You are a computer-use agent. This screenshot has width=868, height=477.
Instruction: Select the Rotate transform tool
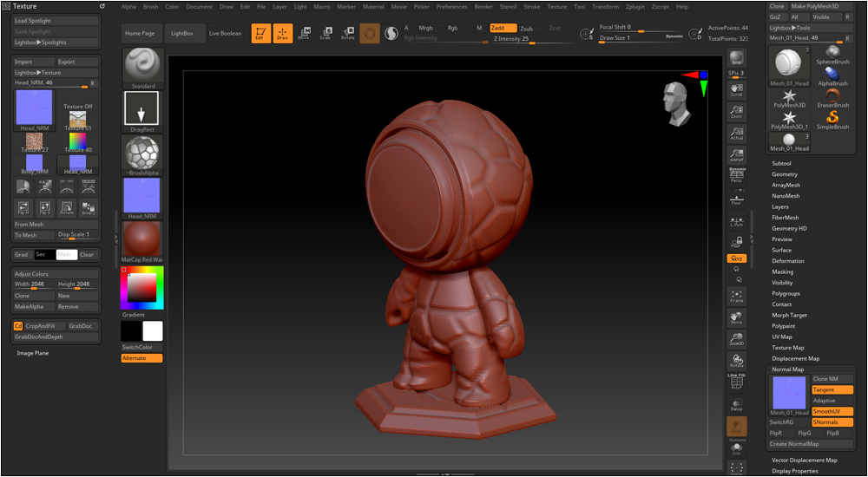347,33
